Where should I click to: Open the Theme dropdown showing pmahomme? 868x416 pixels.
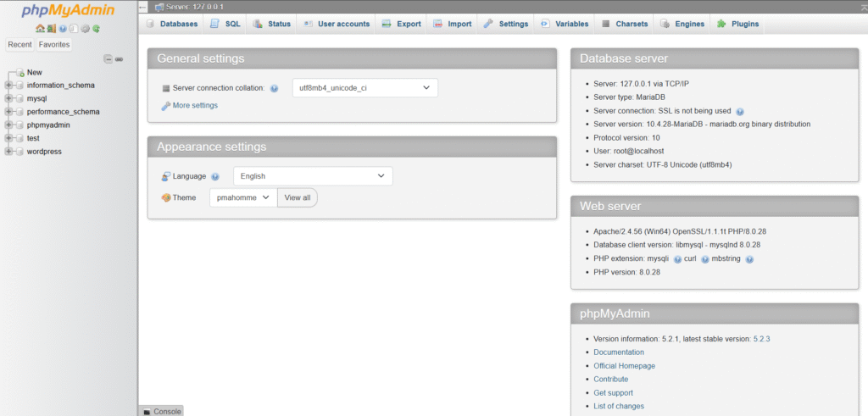coord(242,197)
